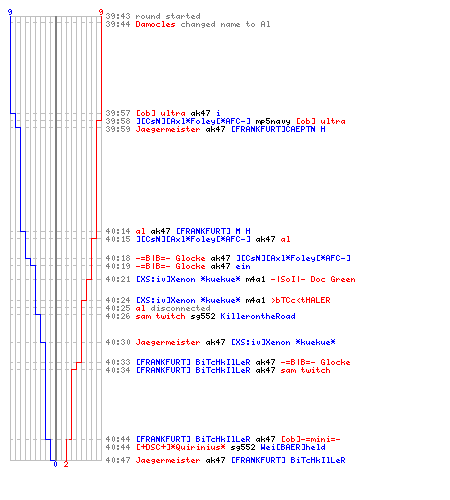Click the sg552 weapon at 40:26

tap(203, 316)
